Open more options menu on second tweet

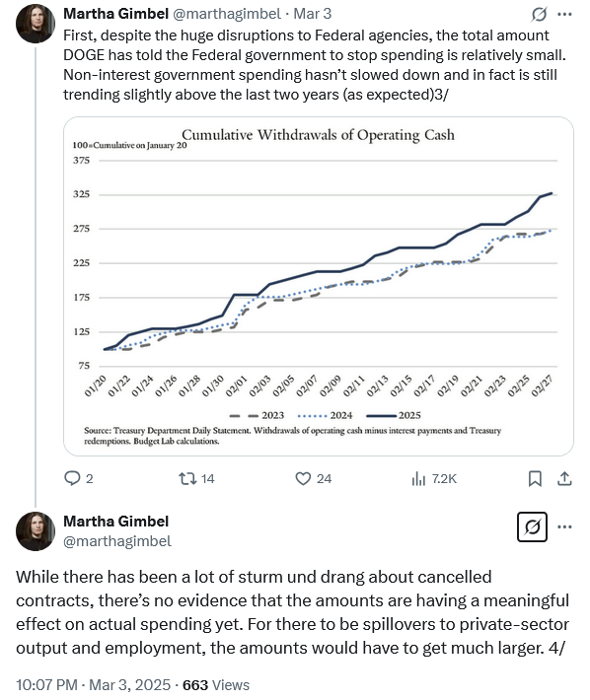coord(564,526)
